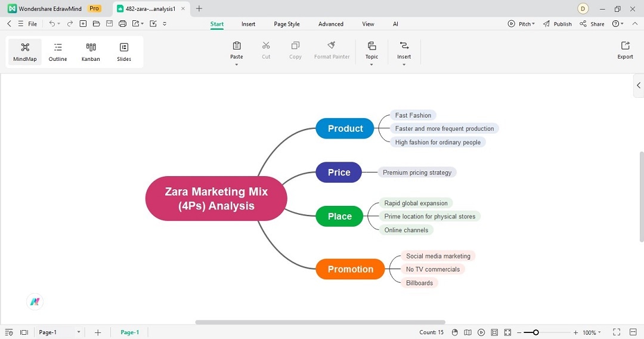Open the AI ribbon tab
This screenshot has height=339, width=644.
pos(395,24)
